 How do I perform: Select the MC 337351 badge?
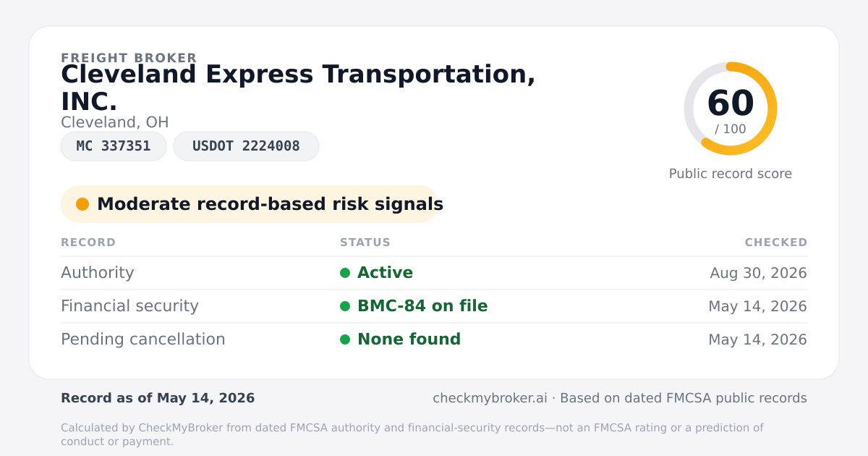click(x=114, y=146)
